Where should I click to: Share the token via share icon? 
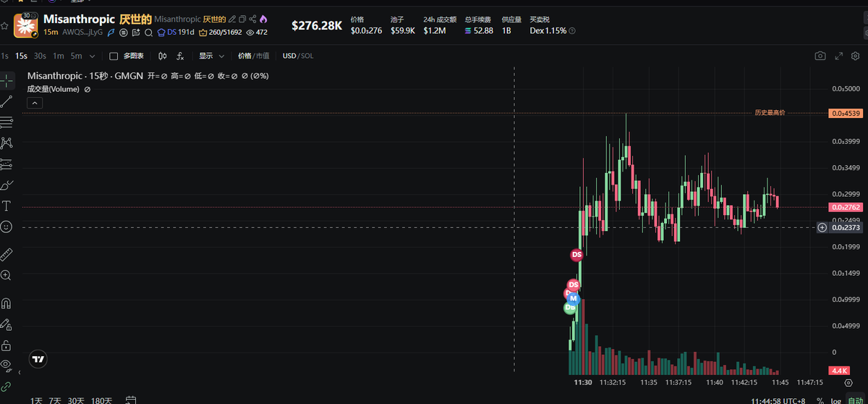tap(252, 19)
